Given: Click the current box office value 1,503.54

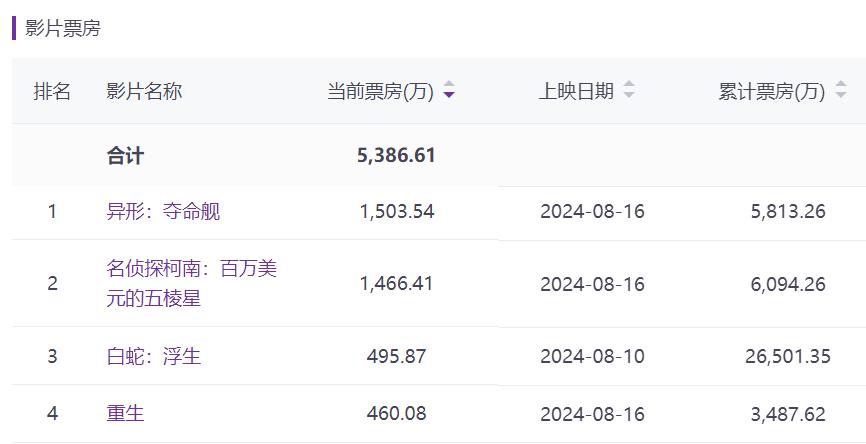Looking at the screenshot, I should (397, 211).
